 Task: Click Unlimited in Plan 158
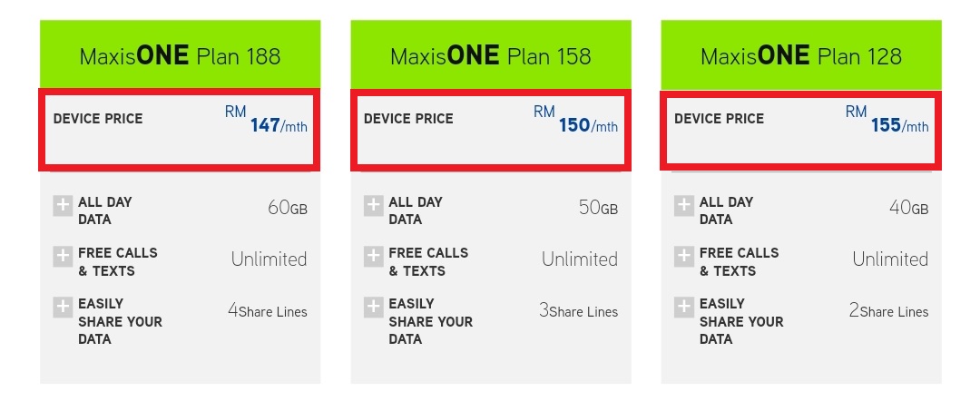point(580,259)
